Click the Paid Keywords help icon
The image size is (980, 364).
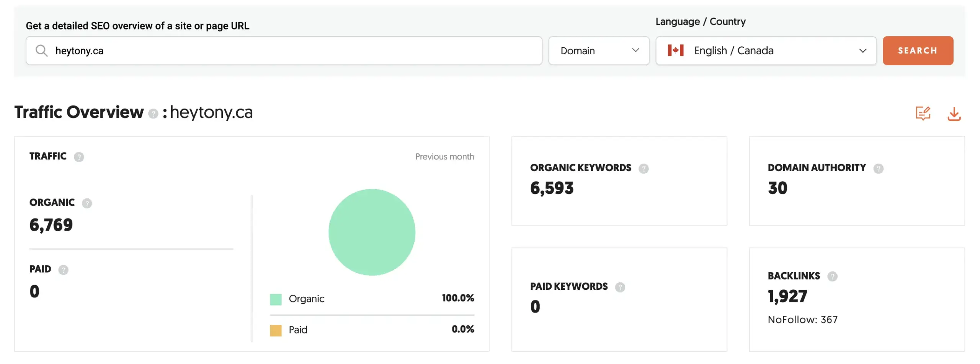620,287
